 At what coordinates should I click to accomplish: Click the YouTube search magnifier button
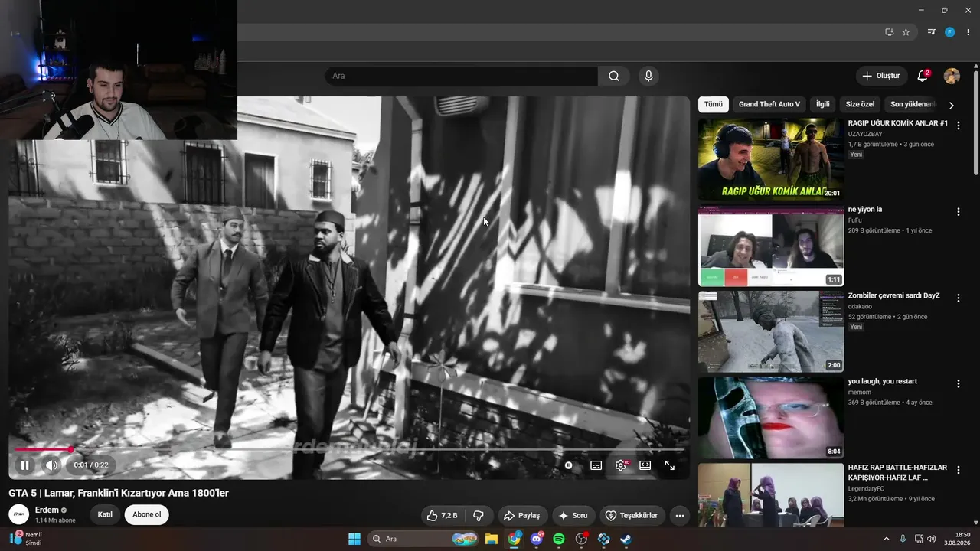tap(614, 76)
